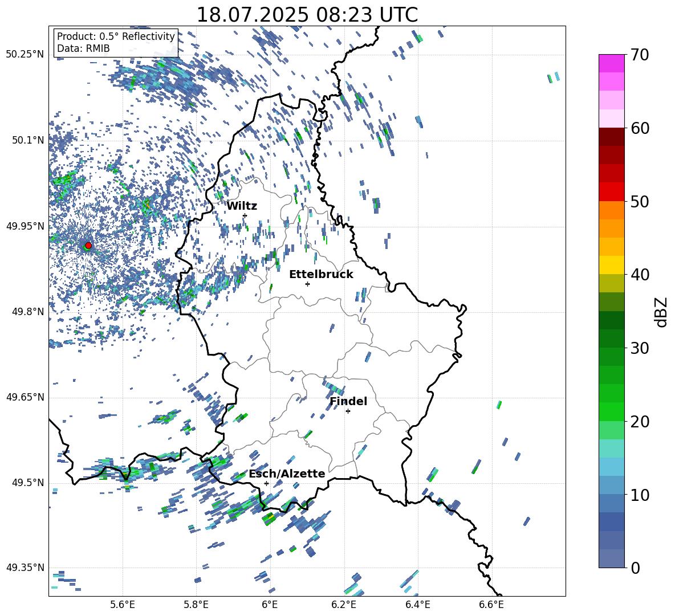Click the 5.6°E longitude label
This screenshot has height=616, width=675.
tap(123, 605)
